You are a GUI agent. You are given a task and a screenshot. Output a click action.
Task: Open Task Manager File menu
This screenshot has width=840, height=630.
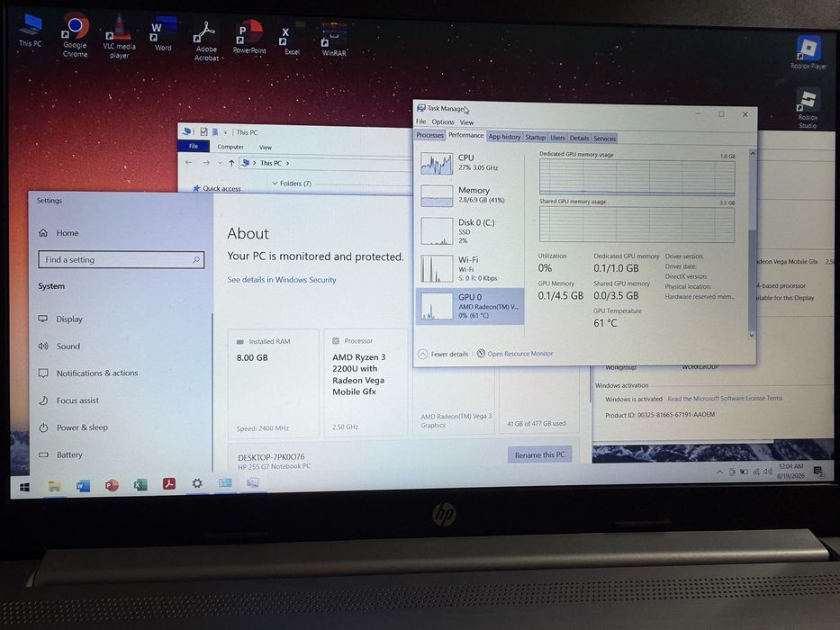[x=421, y=121]
